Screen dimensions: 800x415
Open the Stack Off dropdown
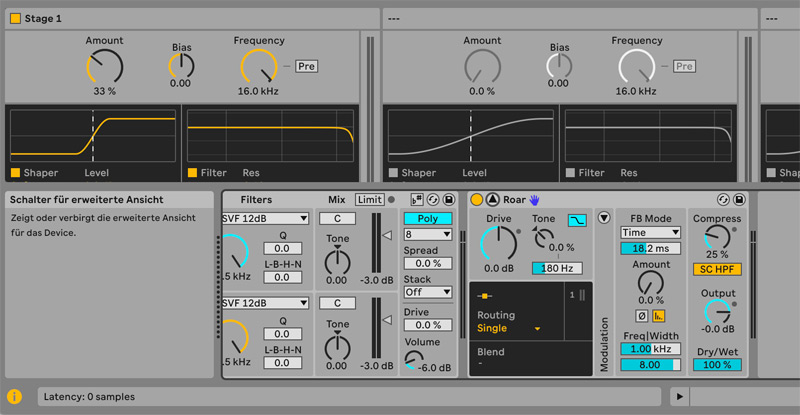(x=428, y=292)
